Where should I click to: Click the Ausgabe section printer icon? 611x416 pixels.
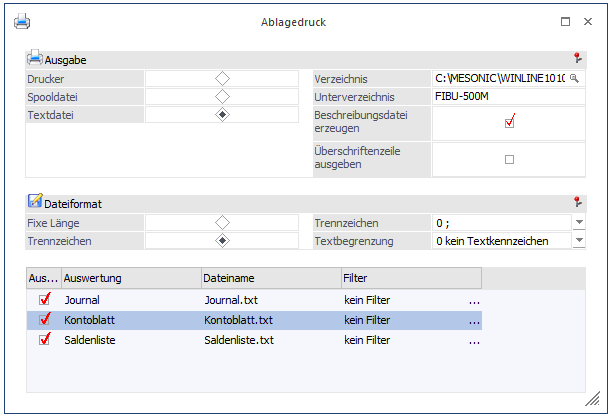[35, 60]
